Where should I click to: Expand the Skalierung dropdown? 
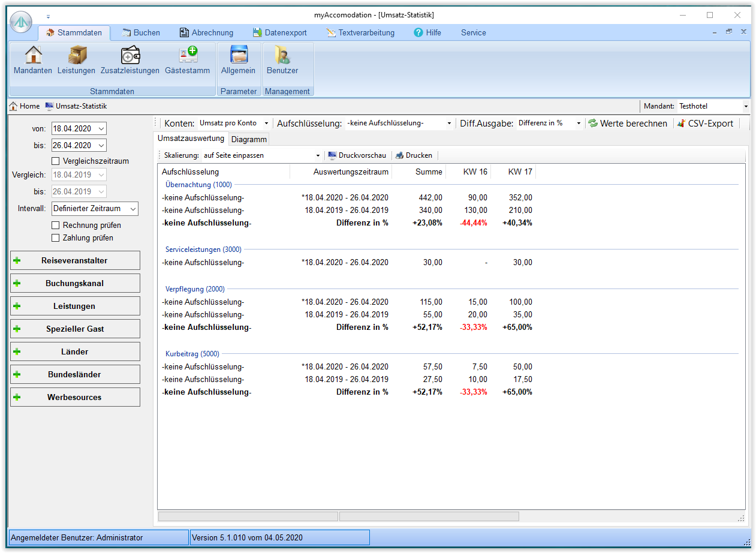click(x=261, y=155)
